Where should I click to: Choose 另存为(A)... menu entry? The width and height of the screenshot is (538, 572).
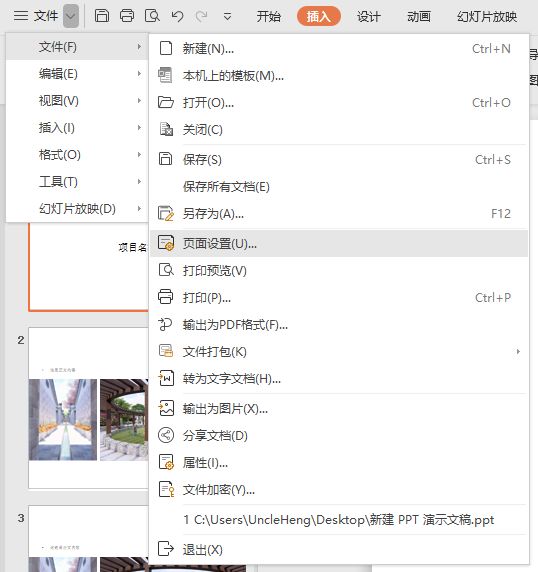339,213
